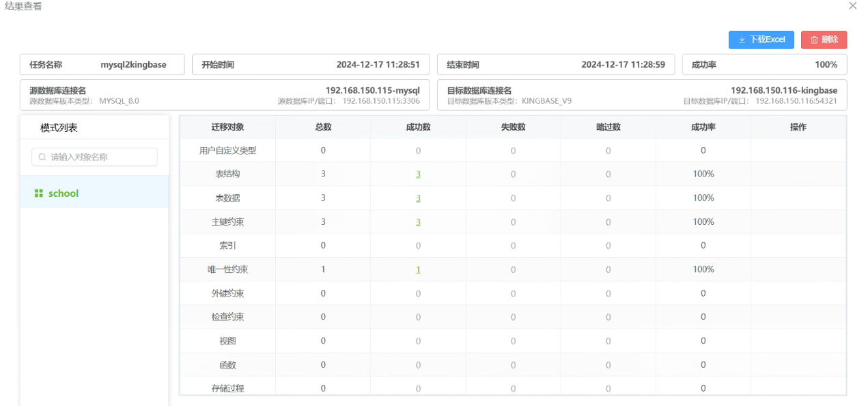The width and height of the screenshot is (868, 406).
Task: Select the 视图 row in the table
Action: tap(227, 341)
